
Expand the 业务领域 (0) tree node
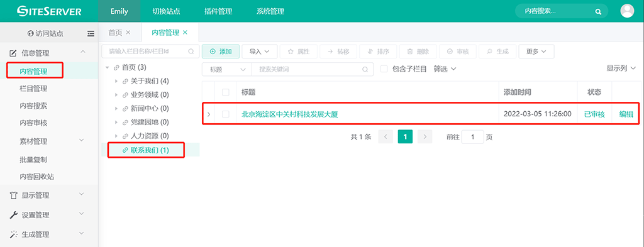(x=116, y=95)
